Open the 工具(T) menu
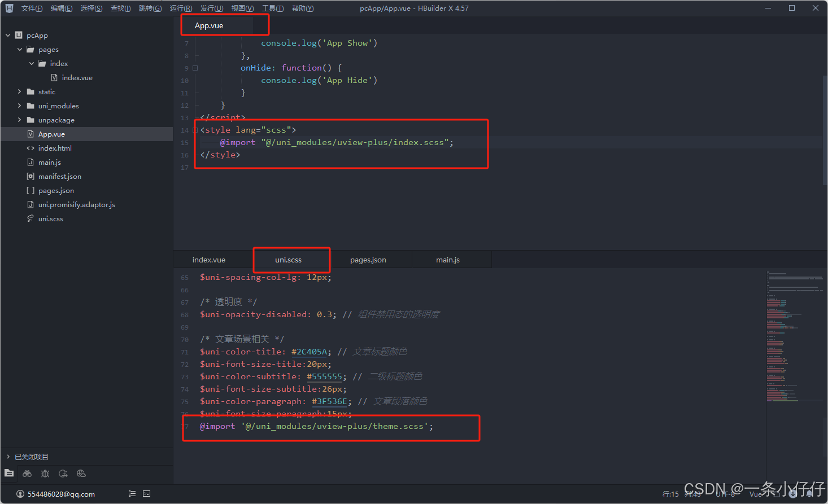The width and height of the screenshot is (828, 504). point(273,8)
